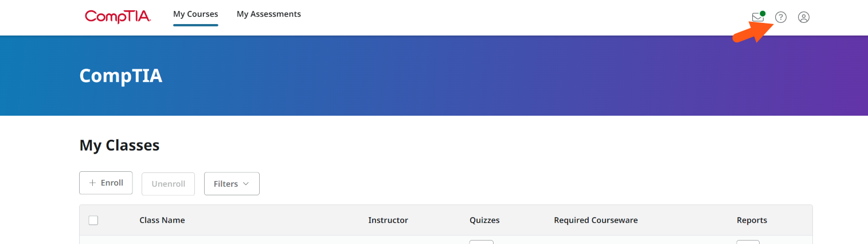The height and width of the screenshot is (244, 868).
Task: Click the Unenroll button
Action: pos(168,184)
